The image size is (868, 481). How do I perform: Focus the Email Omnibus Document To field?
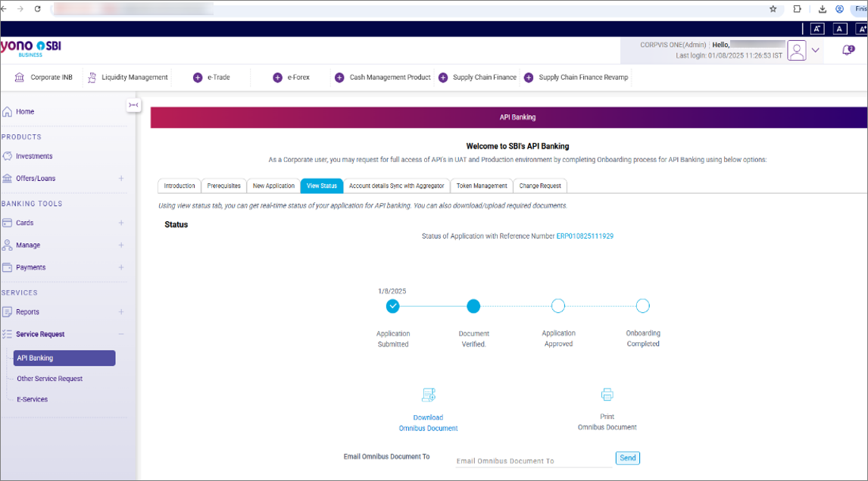point(534,461)
